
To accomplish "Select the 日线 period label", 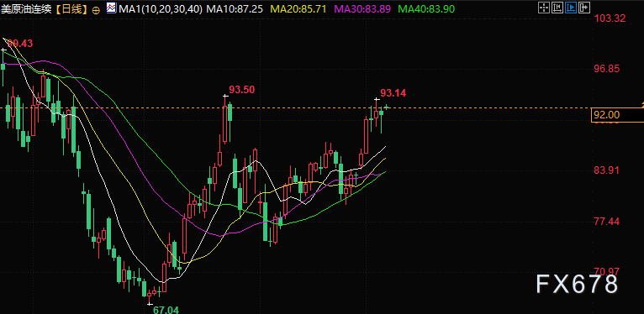I will 72,9.
